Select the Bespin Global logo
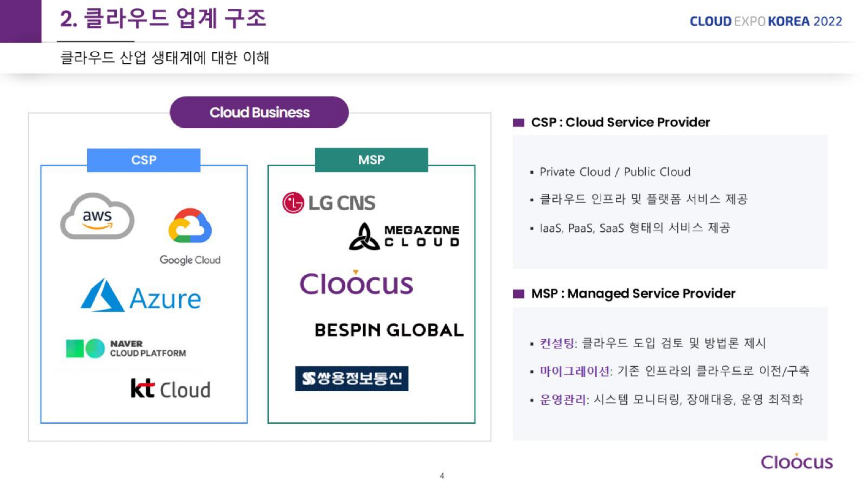Viewport: 868px width, 488px height. [x=389, y=330]
